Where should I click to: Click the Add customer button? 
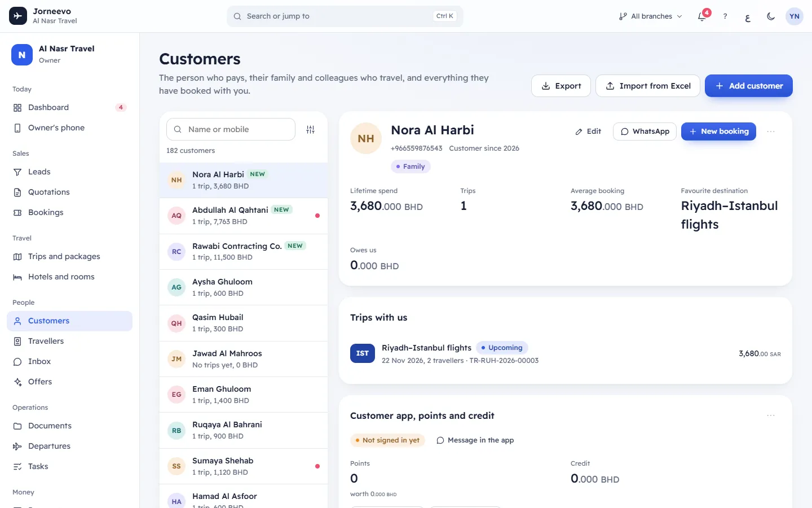pos(749,86)
